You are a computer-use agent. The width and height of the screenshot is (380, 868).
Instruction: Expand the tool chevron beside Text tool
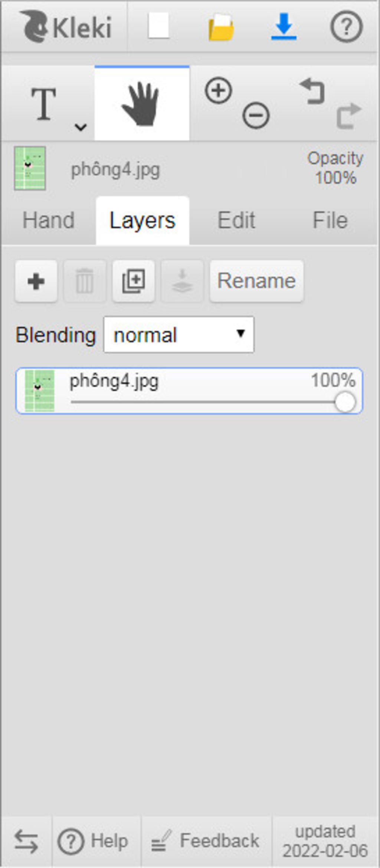[81, 127]
